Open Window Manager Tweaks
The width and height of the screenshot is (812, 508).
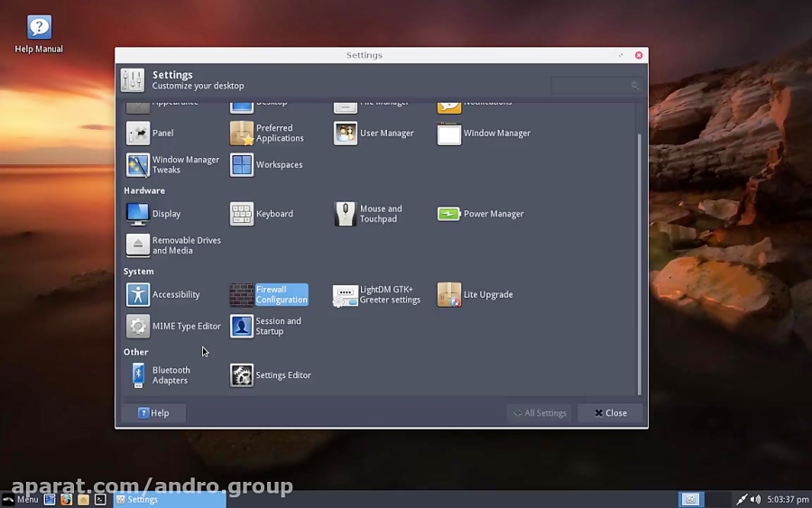[x=173, y=165]
